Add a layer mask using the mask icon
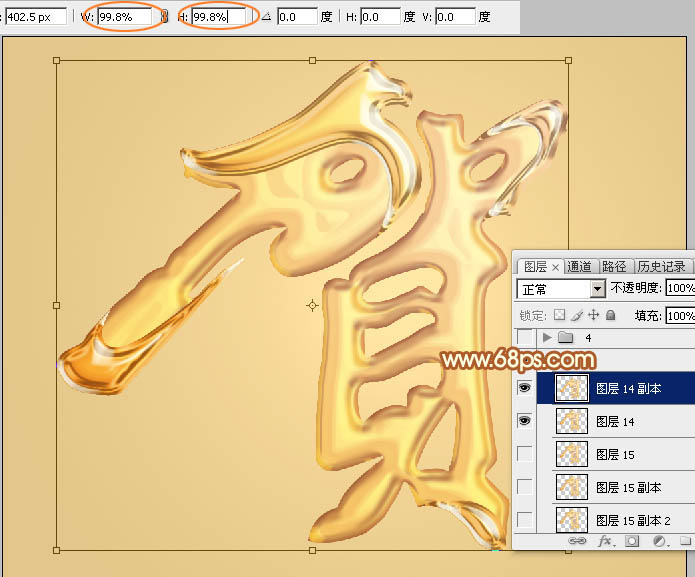 [632, 541]
